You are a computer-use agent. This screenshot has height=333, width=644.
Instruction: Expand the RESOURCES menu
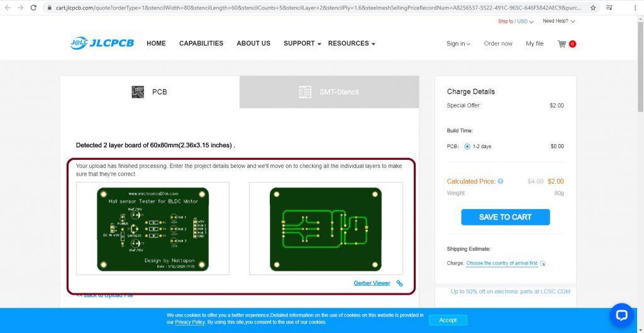352,43
